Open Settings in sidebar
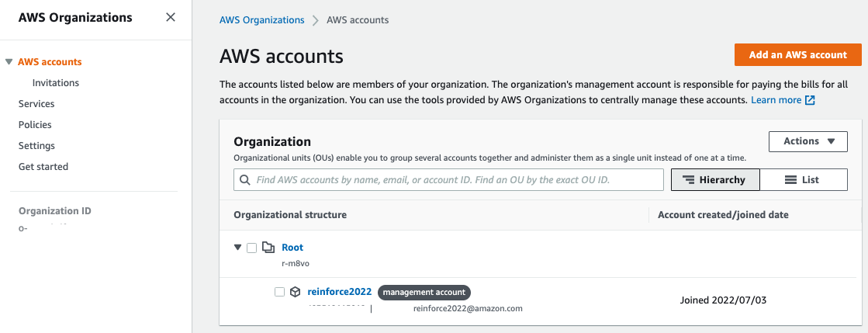This screenshot has height=333, width=868. pos(36,146)
